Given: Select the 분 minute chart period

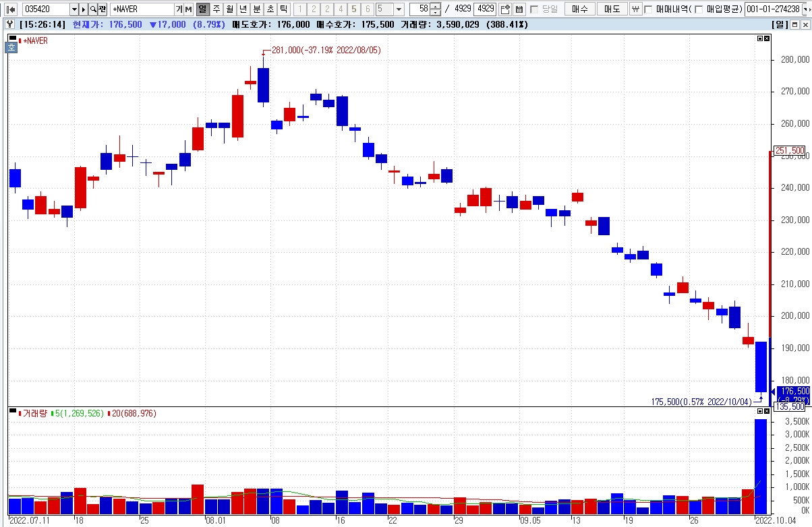Looking at the screenshot, I should (257, 9).
